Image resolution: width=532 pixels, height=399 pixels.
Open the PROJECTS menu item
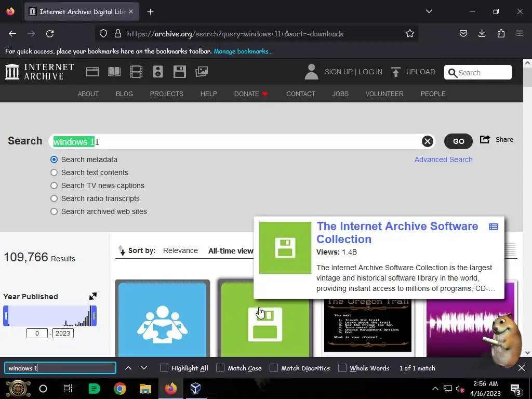tap(167, 94)
